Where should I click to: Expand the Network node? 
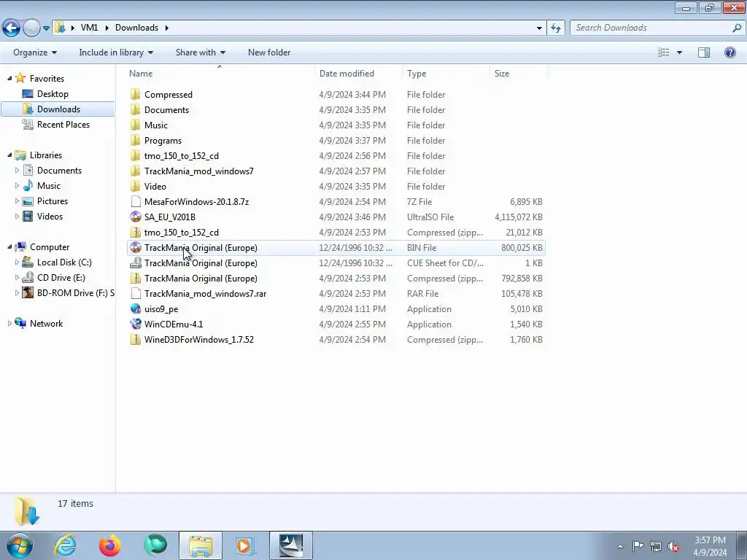(x=9, y=323)
